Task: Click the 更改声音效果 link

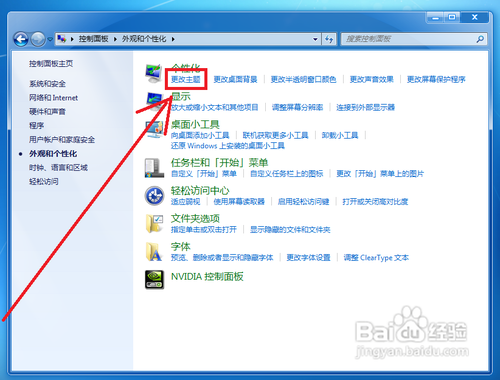Action: (371, 79)
